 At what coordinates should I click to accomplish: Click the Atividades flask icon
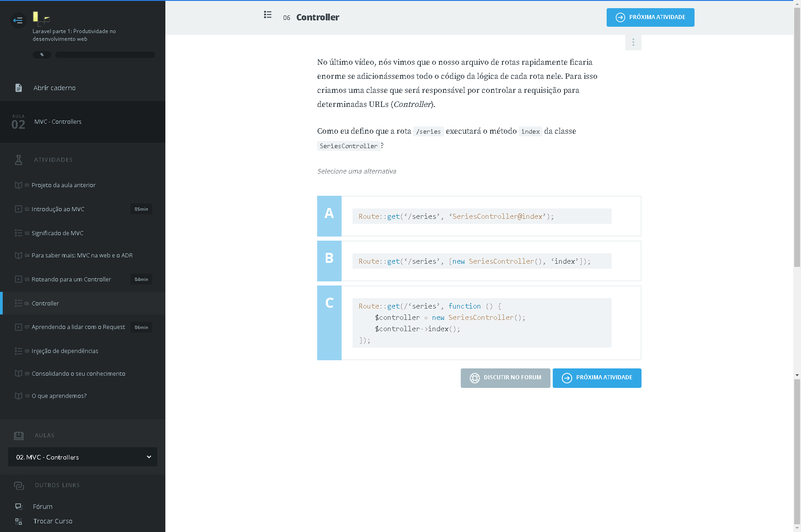[19, 160]
